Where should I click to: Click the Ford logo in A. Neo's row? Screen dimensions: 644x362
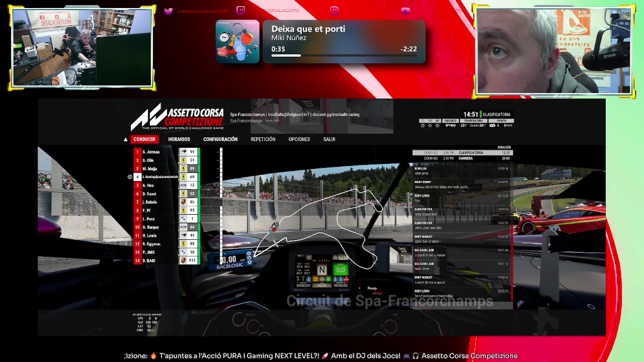[x=184, y=186]
